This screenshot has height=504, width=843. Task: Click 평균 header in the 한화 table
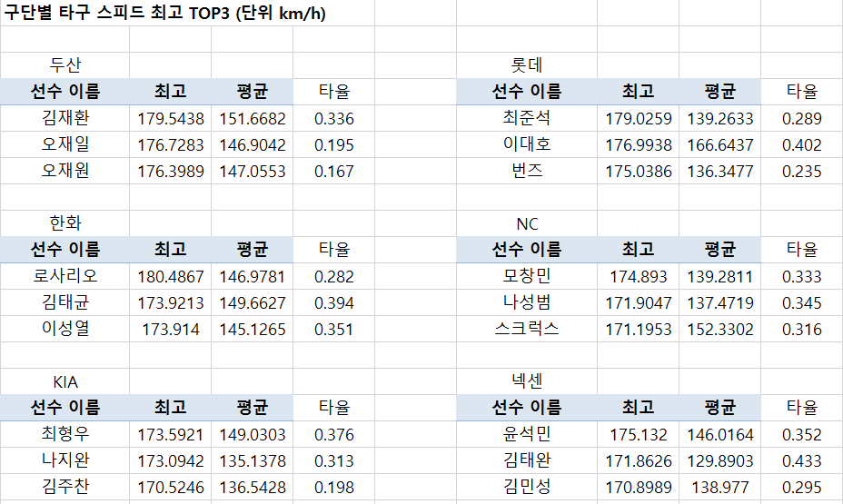253,250
